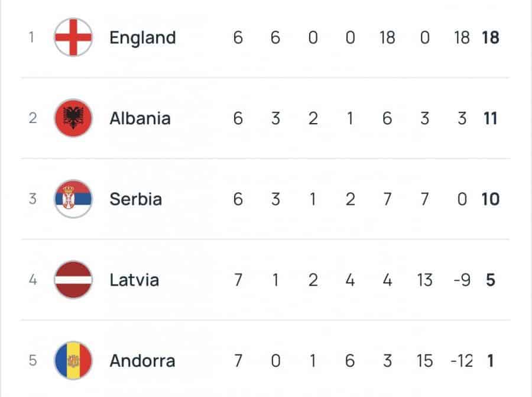This screenshot has width=532, height=397.
Task: Select Albania's points total 11
Action: pos(491,118)
